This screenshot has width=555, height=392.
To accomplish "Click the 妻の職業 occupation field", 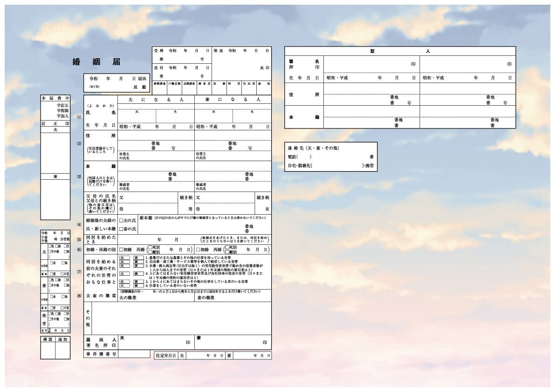I will click(x=233, y=297).
